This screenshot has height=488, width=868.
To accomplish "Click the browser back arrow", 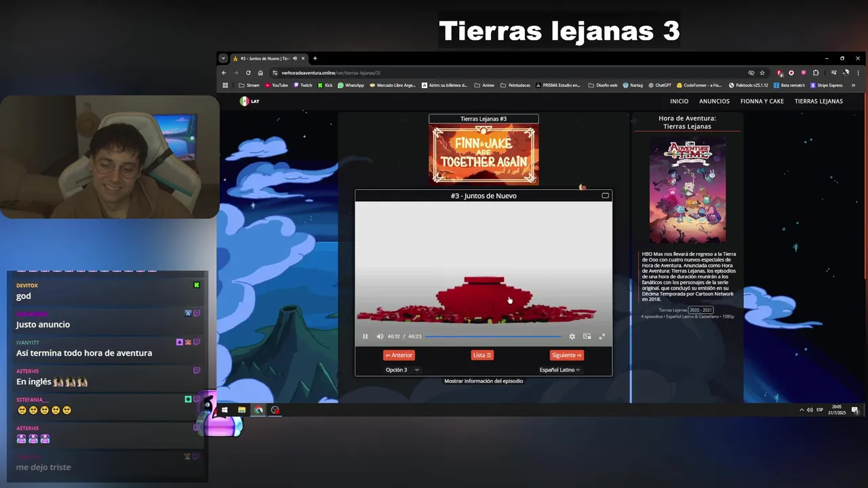I will coord(224,73).
